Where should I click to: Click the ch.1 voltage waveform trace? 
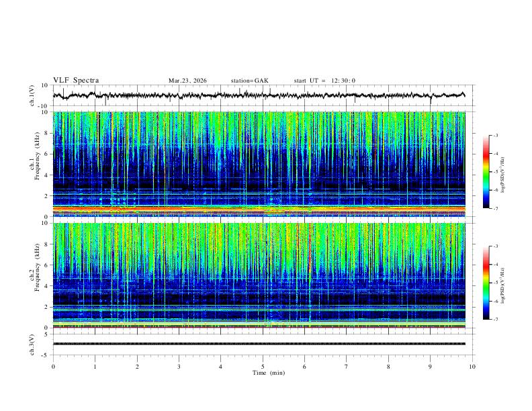259,95
